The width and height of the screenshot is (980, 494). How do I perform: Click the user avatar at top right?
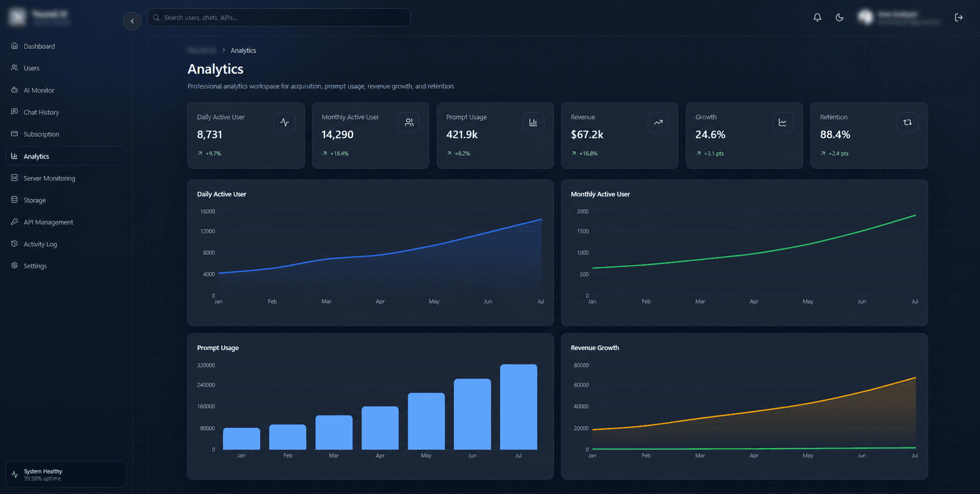tap(865, 17)
